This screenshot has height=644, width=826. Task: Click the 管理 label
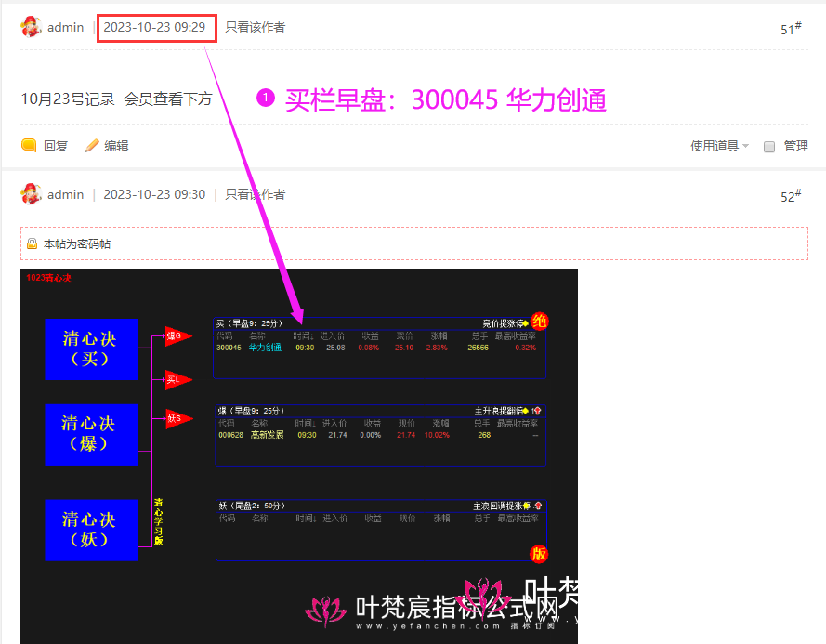pyautogui.click(x=795, y=146)
